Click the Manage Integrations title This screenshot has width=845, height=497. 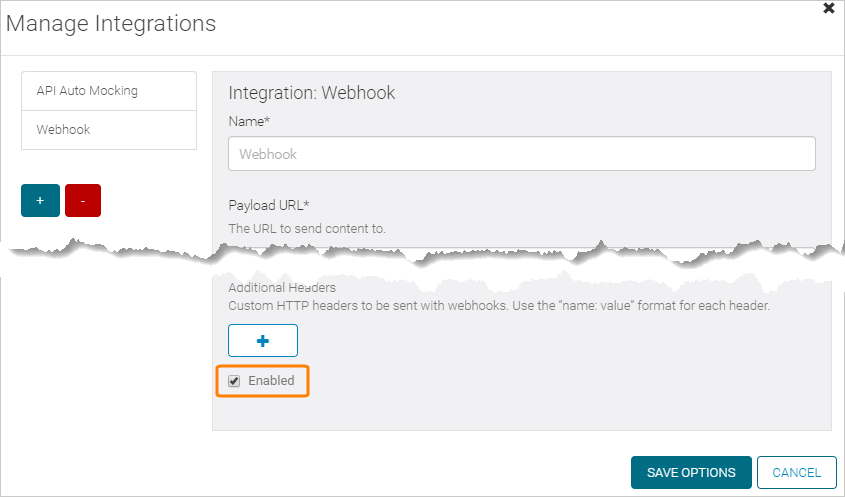tap(111, 24)
